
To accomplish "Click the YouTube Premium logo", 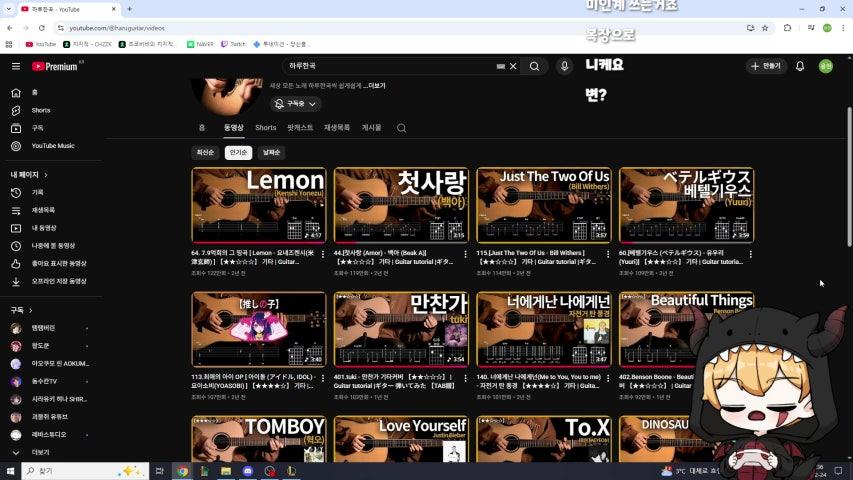I will (55, 66).
